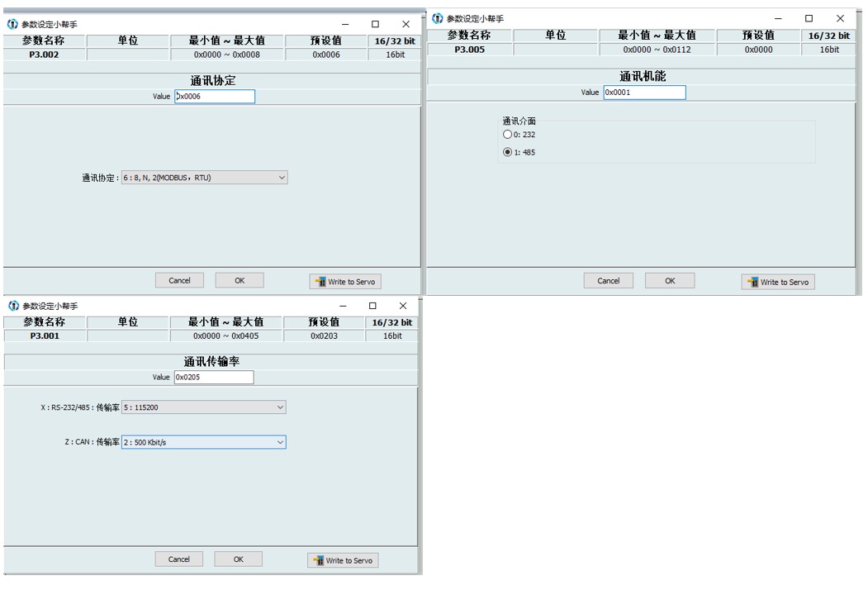This screenshot has width=868, height=590.
Task: Click the app icon in the P3.005 title bar
Action: coord(438,18)
